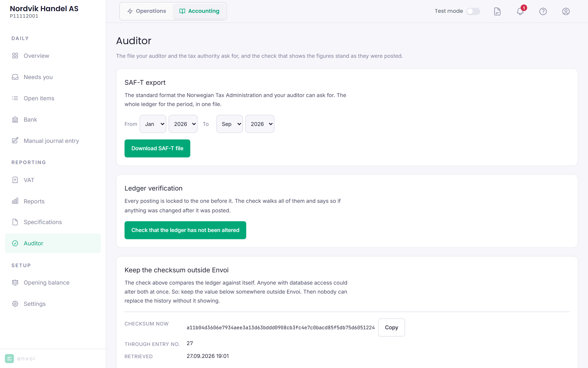Click the company ID P11112001
The image size is (588, 368).
coord(24,16)
